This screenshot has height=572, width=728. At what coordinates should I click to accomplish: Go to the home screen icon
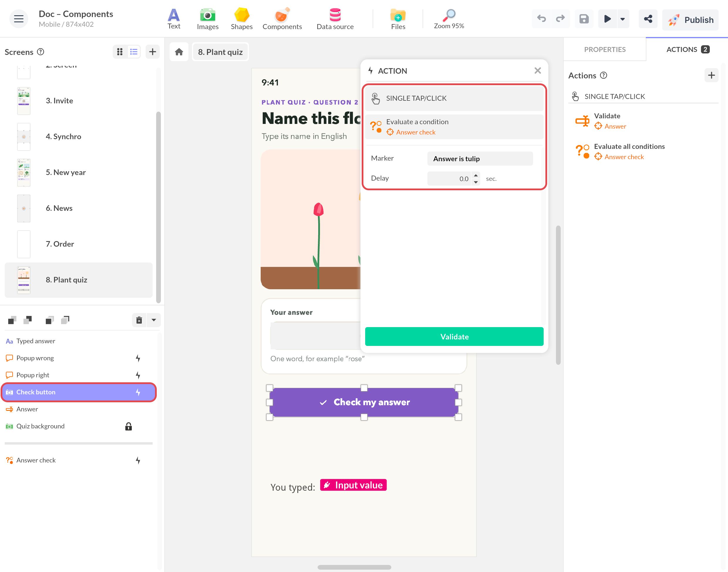[x=179, y=52]
